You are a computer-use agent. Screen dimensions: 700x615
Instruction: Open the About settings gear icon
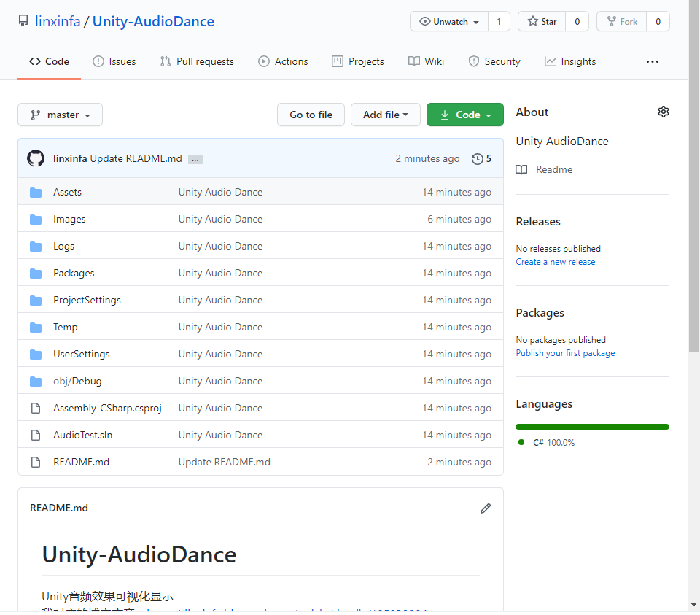pyautogui.click(x=663, y=112)
